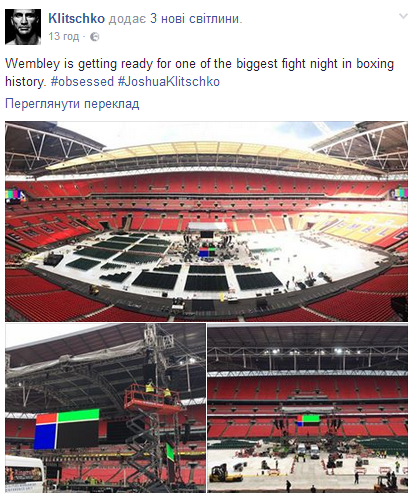Click the globe public-privacy icon
414x493 pixels.
(95, 37)
